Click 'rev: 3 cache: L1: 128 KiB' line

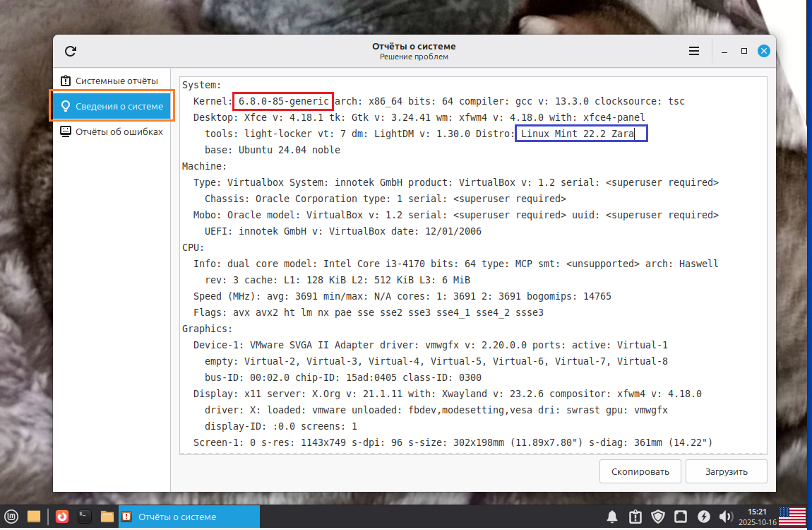click(x=337, y=280)
